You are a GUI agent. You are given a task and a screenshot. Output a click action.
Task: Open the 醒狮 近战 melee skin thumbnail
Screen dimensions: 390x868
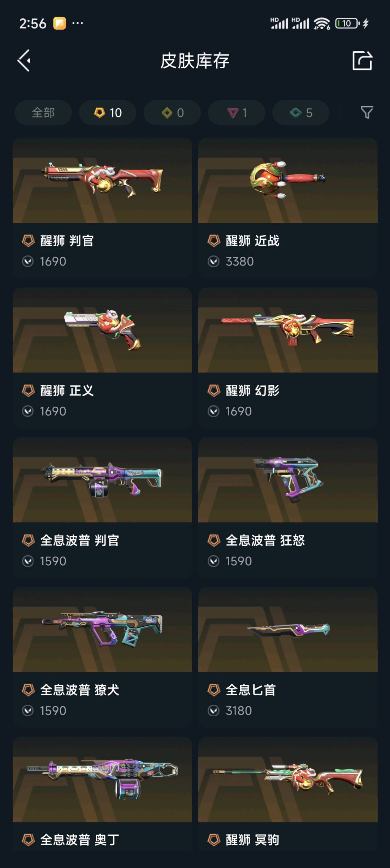(x=288, y=180)
